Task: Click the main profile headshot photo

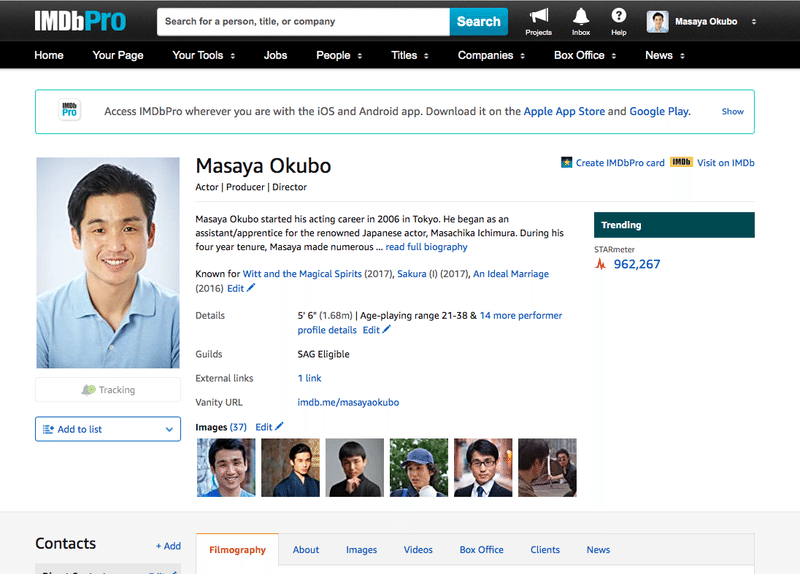Action: [x=108, y=263]
